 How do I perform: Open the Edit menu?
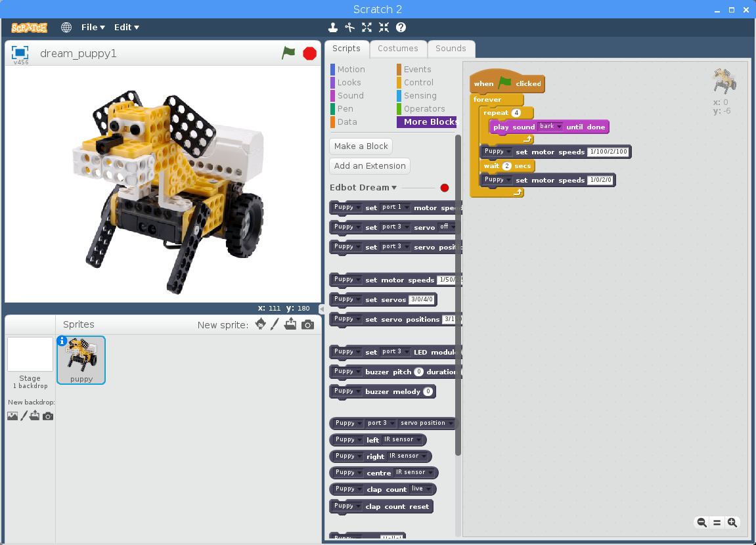point(126,28)
